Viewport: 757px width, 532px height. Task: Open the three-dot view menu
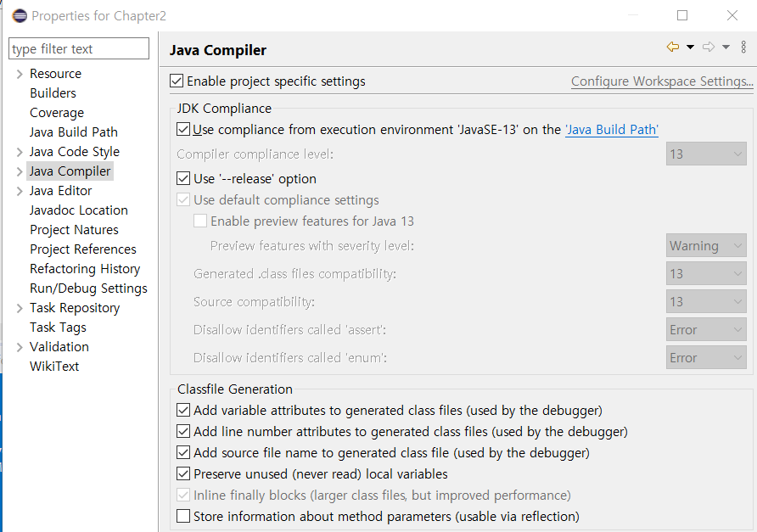[x=743, y=47]
